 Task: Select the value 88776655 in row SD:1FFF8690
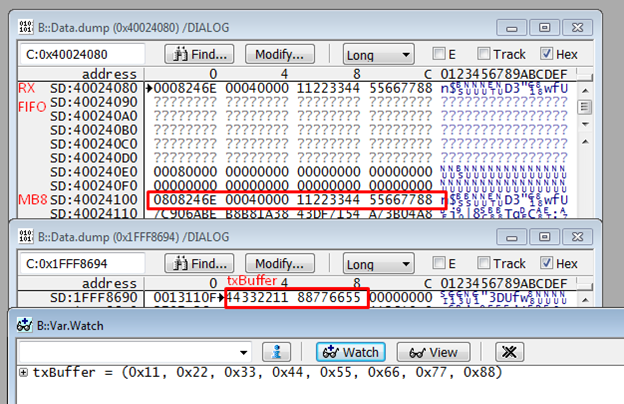(x=328, y=297)
